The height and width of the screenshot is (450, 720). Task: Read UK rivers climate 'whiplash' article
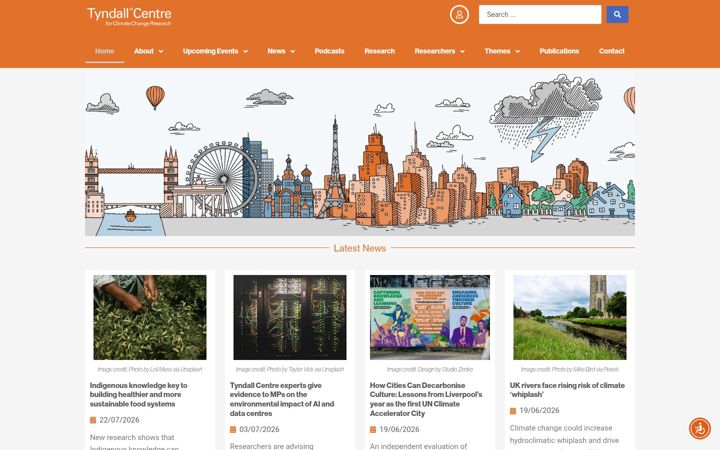point(567,390)
